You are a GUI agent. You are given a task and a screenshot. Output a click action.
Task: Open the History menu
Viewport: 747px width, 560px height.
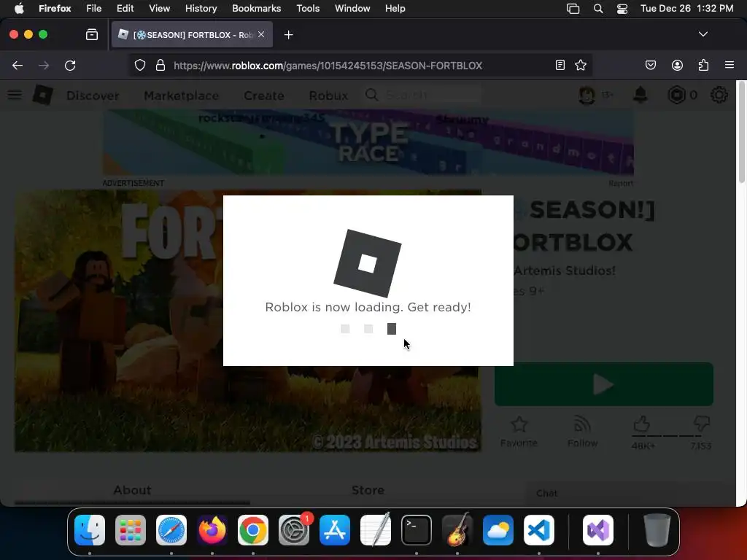click(x=201, y=8)
